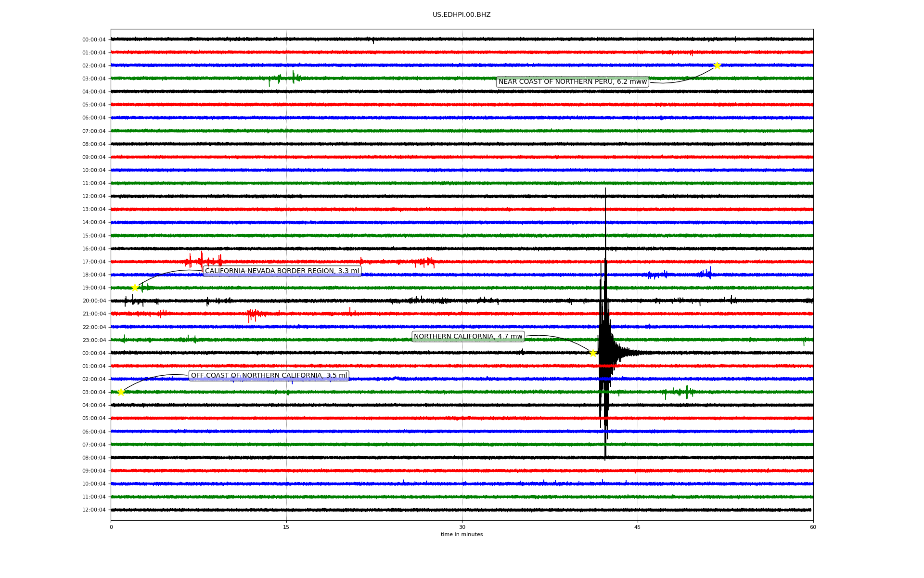Select the NEAR COAST OF NORTHERN PERU label
Screen dimensions: 924x578
pyautogui.click(x=572, y=82)
